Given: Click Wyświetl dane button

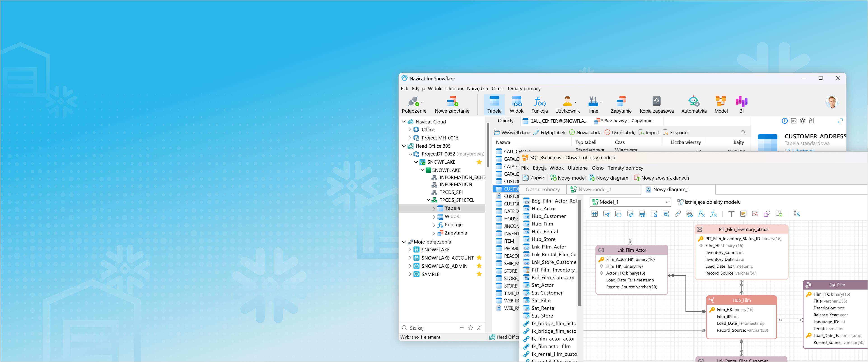Looking at the screenshot, I should [512, 132].
